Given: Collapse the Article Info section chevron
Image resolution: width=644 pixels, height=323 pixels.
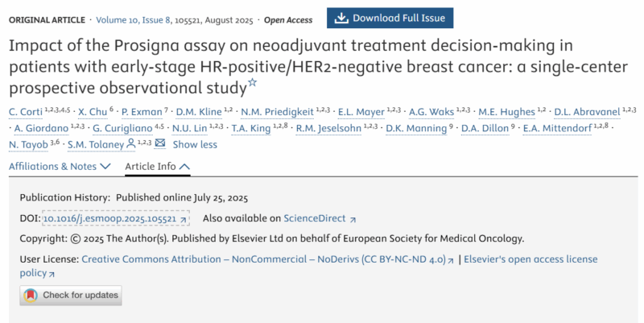Looking at the screenshot, I should (x=185, y=167).
